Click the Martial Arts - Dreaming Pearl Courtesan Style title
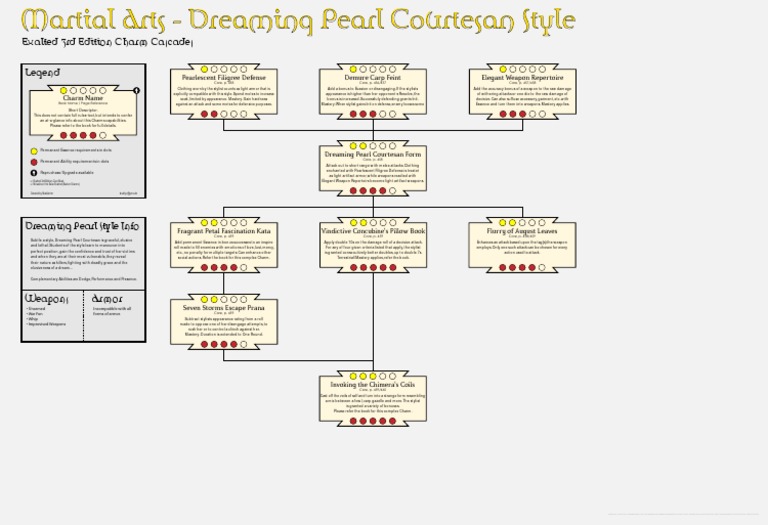The width and height of the screenshot is (768, 525). coord(298,21)
